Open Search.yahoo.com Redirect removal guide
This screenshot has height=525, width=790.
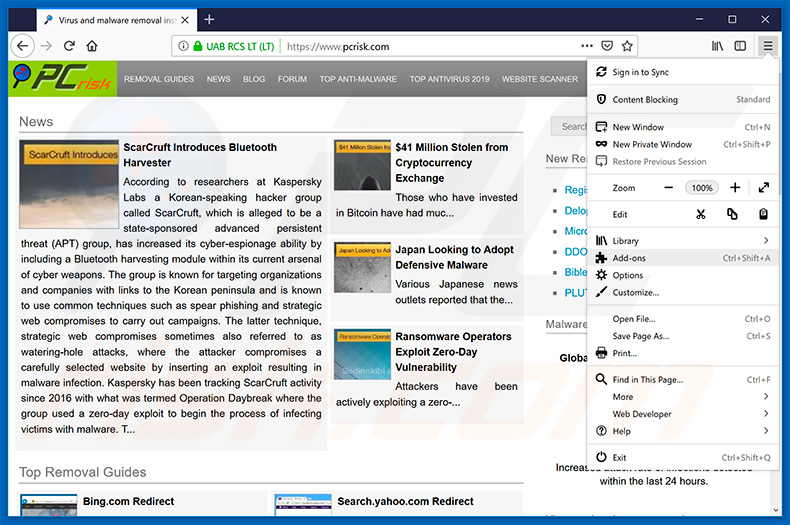[406, 501]
